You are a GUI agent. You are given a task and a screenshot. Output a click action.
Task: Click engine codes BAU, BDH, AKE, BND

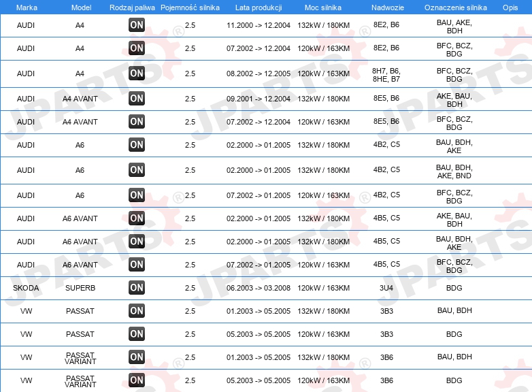(454, 171)
